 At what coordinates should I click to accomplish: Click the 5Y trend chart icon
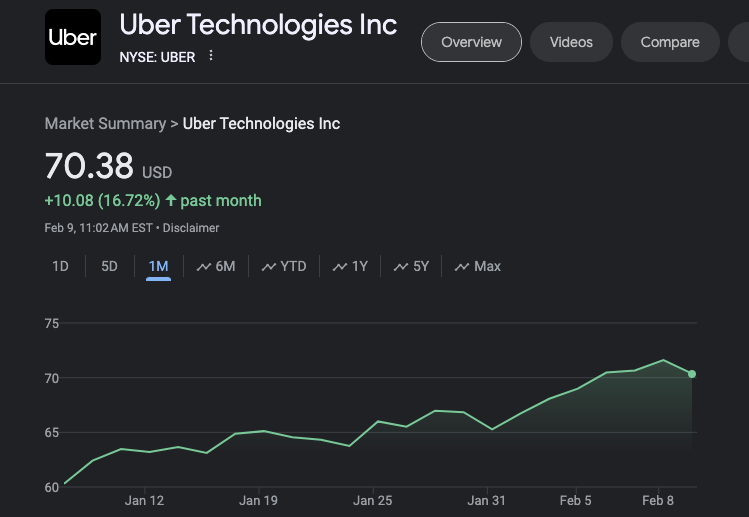tap(401, 267)
